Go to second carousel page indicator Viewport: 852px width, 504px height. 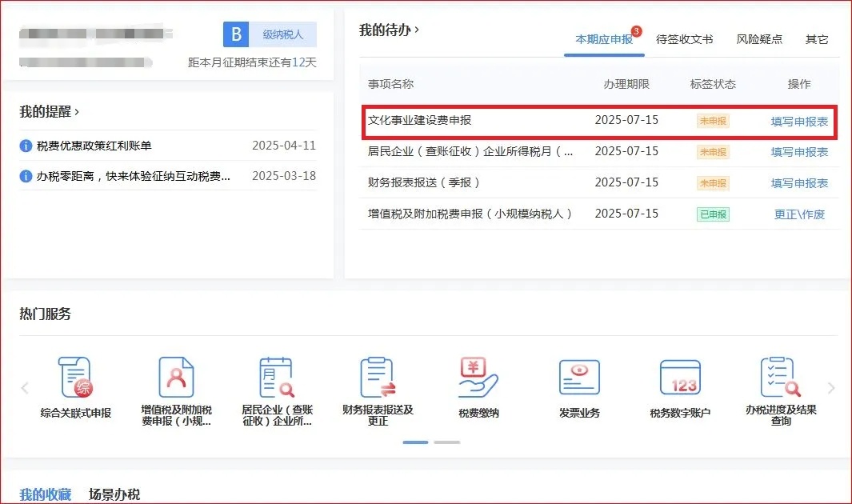(x=447, y=442)
